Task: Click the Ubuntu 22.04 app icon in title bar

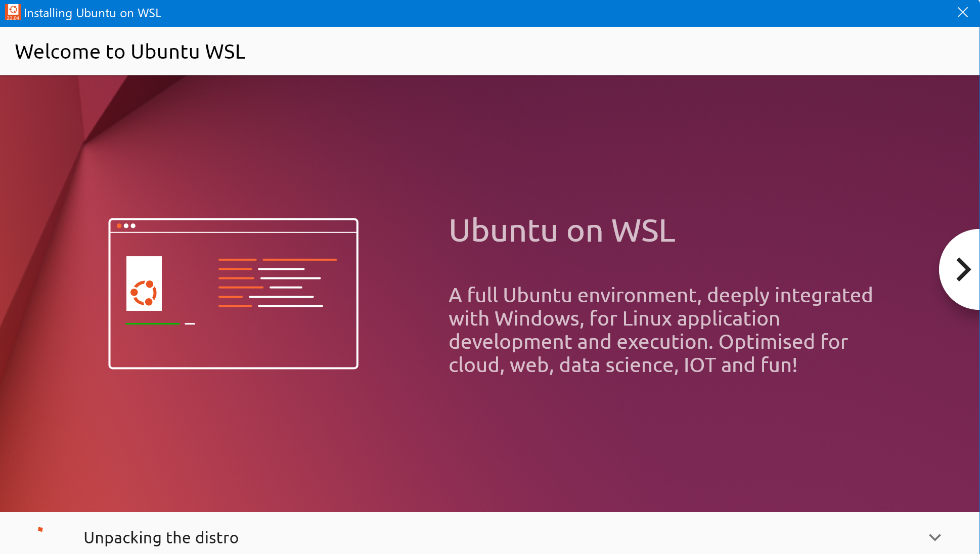Action: (13, 13)
